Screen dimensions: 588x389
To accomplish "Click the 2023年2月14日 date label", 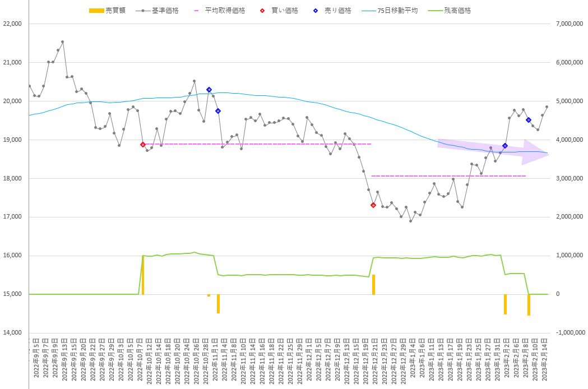I will 544,359.
